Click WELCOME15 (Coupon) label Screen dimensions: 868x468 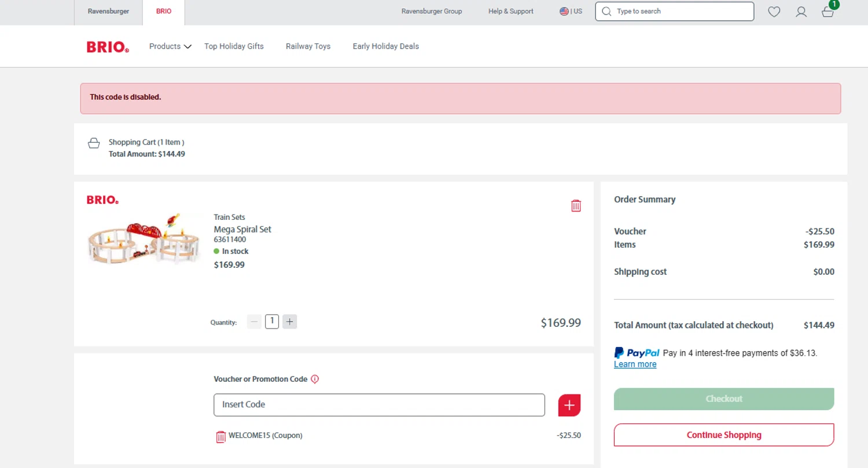tap(266, 436)
